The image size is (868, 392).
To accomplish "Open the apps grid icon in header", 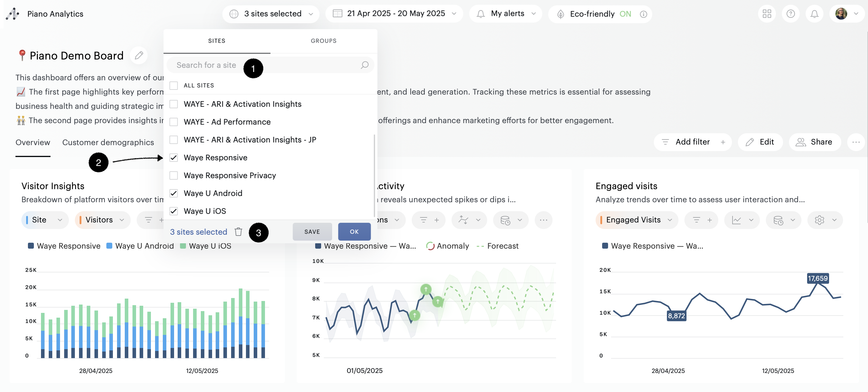I will 767,14.
